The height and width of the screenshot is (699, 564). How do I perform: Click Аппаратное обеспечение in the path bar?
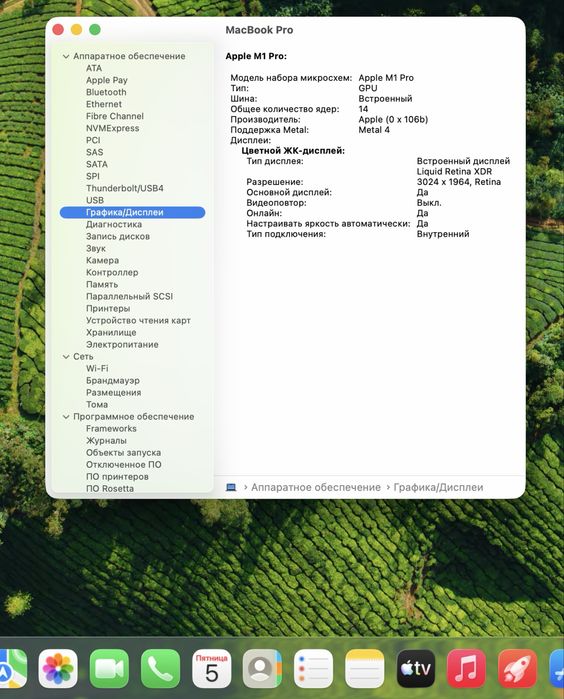point(316,487)
